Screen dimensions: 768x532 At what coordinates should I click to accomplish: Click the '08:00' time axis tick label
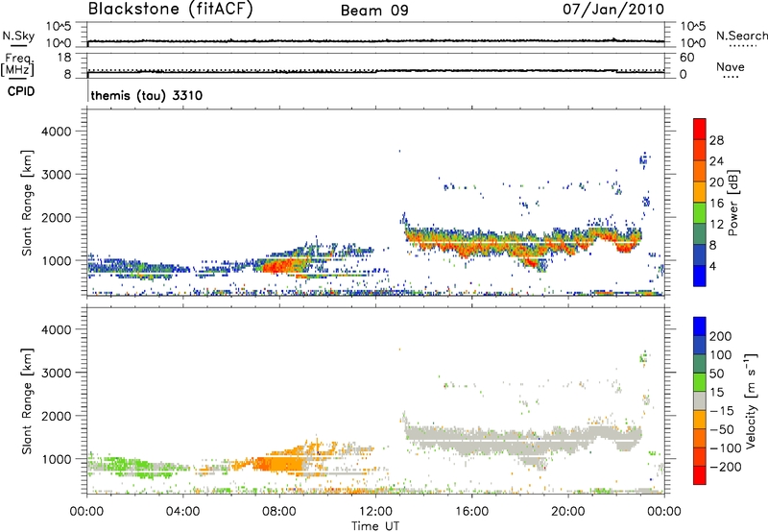pos(279,512)
